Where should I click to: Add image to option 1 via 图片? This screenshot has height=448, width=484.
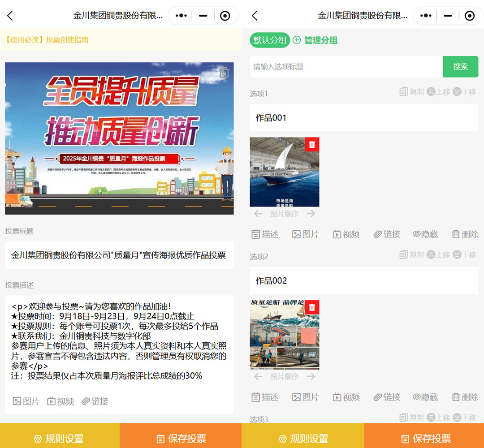point(305,234)
